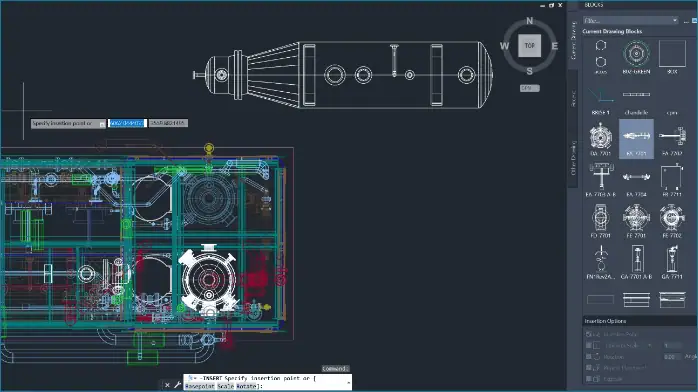This screenshot has width=698, height=392.
Task: Select the GA 7711 block
Action: coord(672,262)
